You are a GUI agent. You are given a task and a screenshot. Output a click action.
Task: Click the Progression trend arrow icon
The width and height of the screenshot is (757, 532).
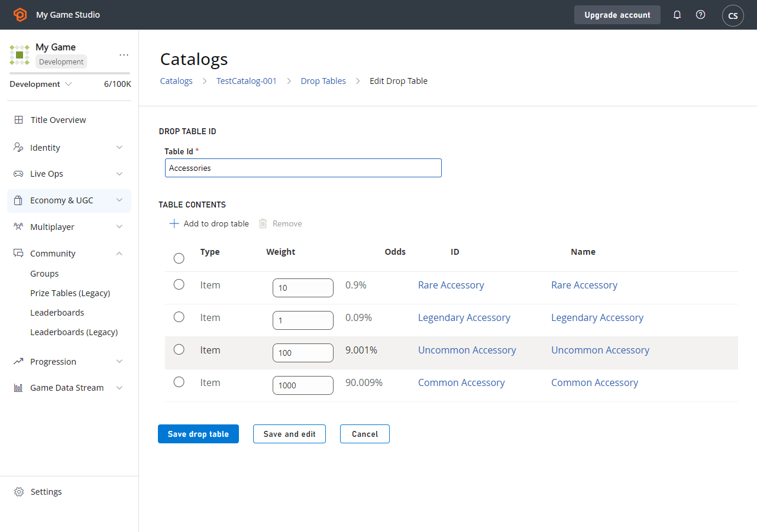[x=18, y=361]
